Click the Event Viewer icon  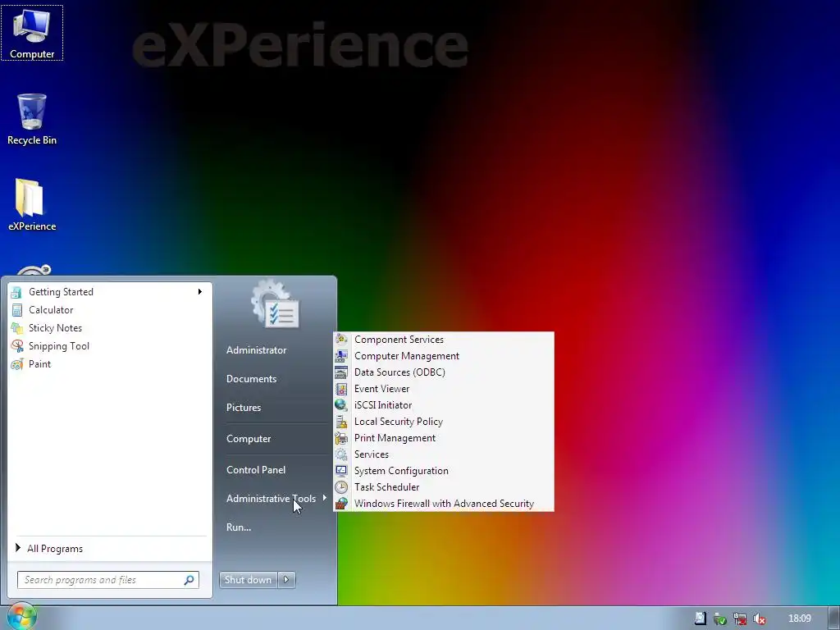tap(341, 389)
